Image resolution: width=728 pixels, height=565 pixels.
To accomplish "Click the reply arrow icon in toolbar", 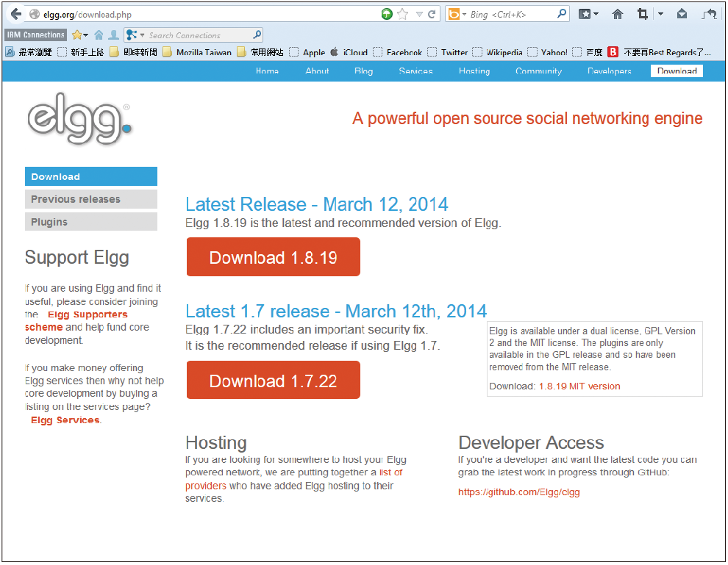I will point(709,15).
